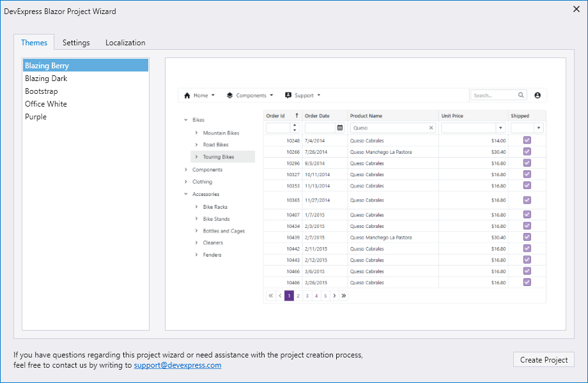The height and width of the screenshot is (383, 588).
Task: Clear the Queso filter with X icon
Action: coord(431,128)
